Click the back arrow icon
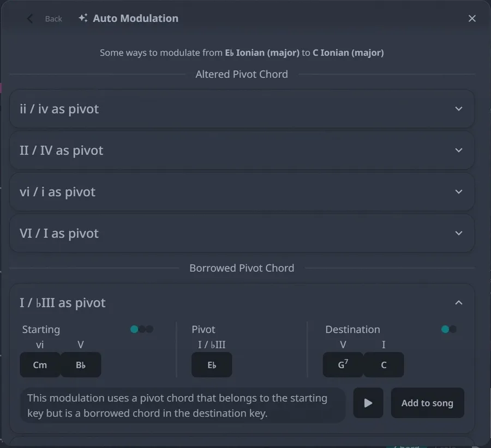The image size is (491, 448). pos(30,19)
